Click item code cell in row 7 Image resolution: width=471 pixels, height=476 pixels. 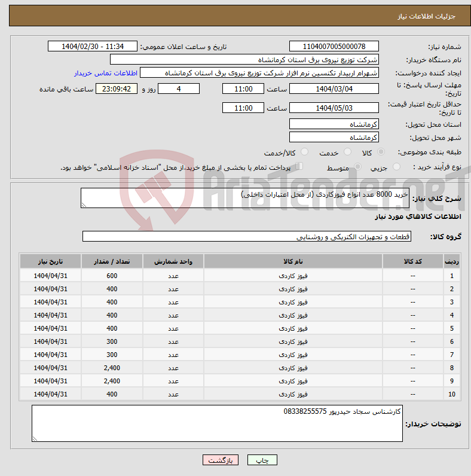coord(413,355)
